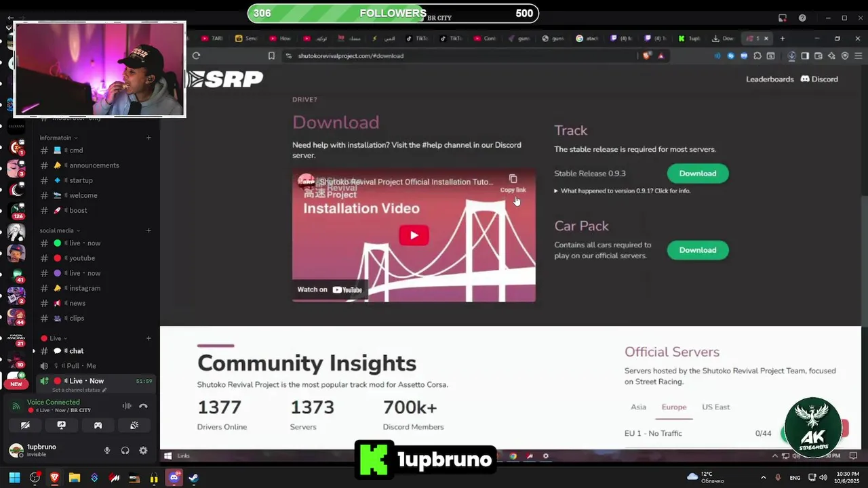Image resolution: width=868 pixels, height=488 pixels.
Task: Select the US East servers tab
Action: (716, 407)
